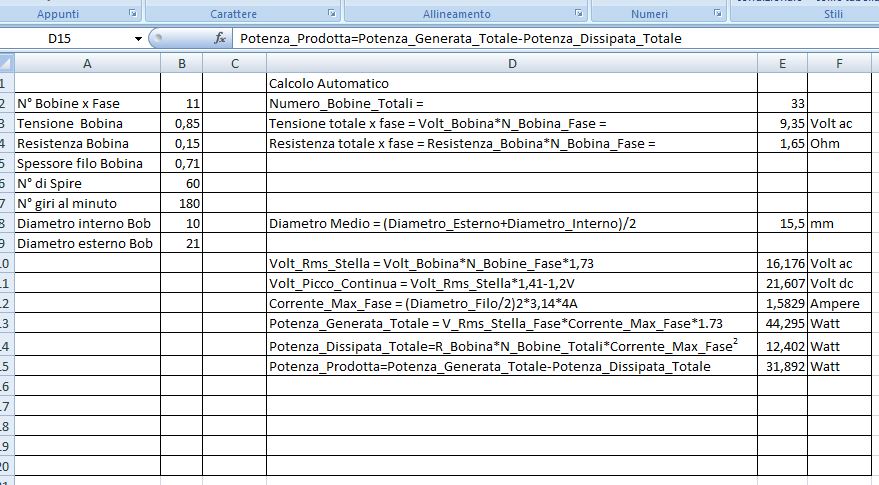
Task: Select cell 'Diametro esterno Bob'
Action: click(x=87, y=243)
